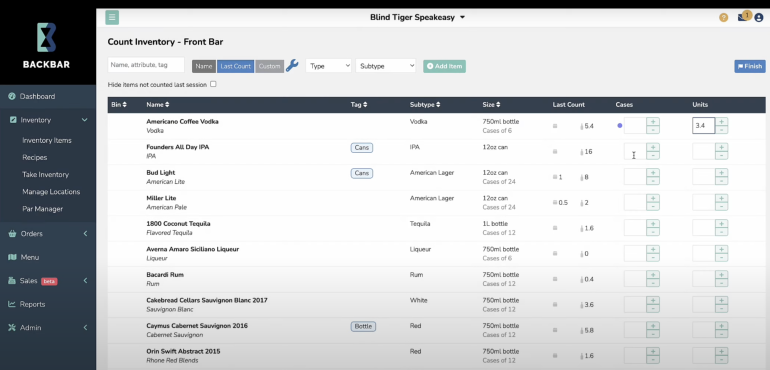The image size is (770, 370).
Task: Click Units field for Americano Coffee Vodka
Action: [x=704, y=126]
